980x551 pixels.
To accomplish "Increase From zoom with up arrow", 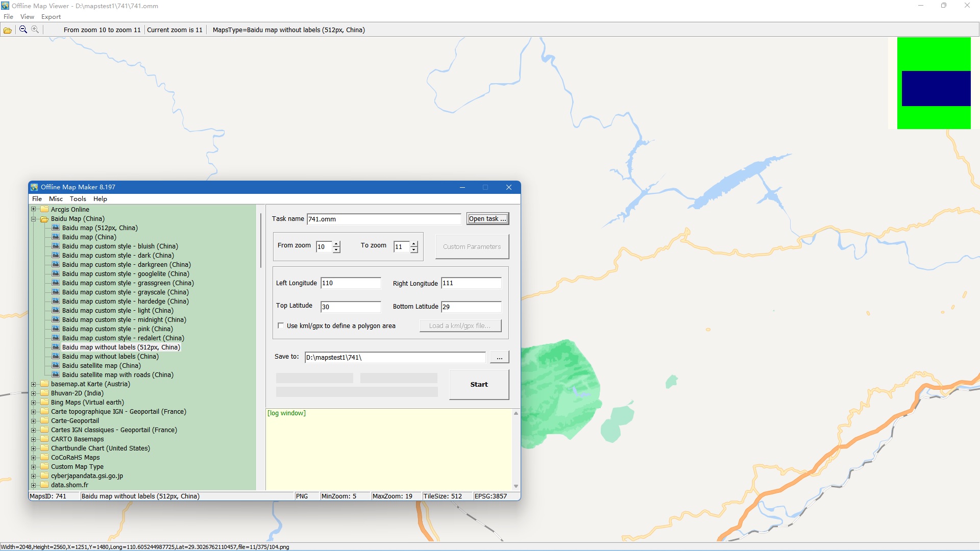I will pos(336,244).
